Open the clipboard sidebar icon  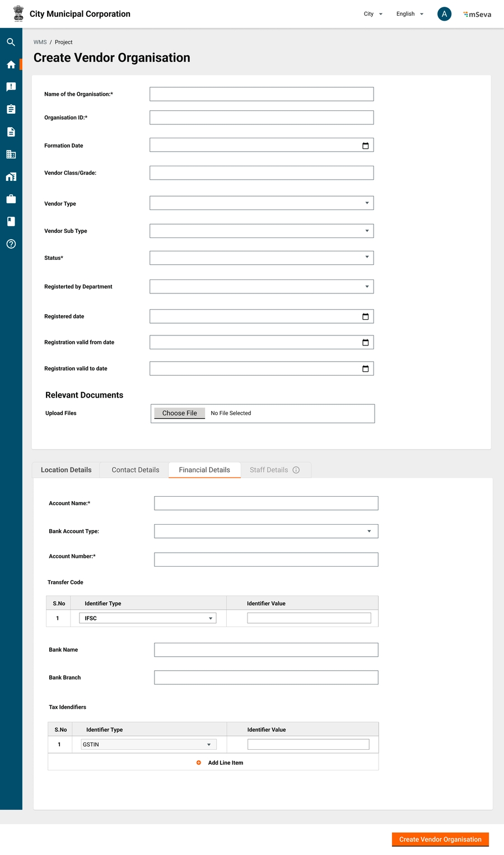pos(11,109)
